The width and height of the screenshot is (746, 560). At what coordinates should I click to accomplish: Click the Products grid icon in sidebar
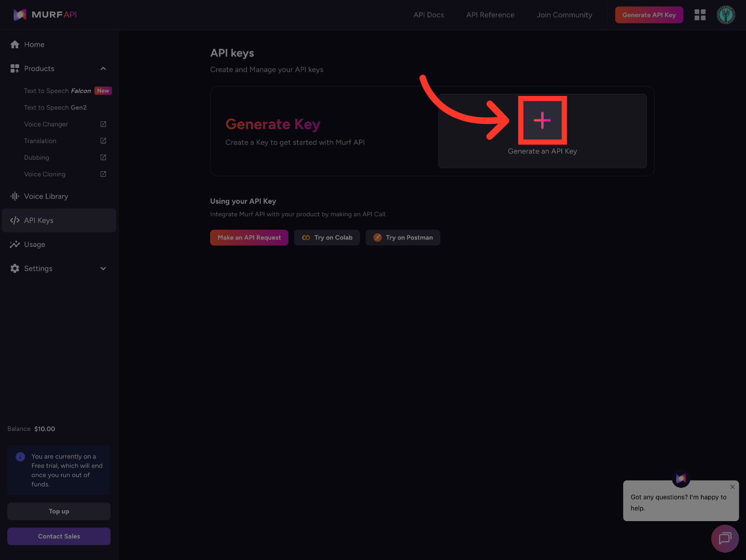point(15,68)
